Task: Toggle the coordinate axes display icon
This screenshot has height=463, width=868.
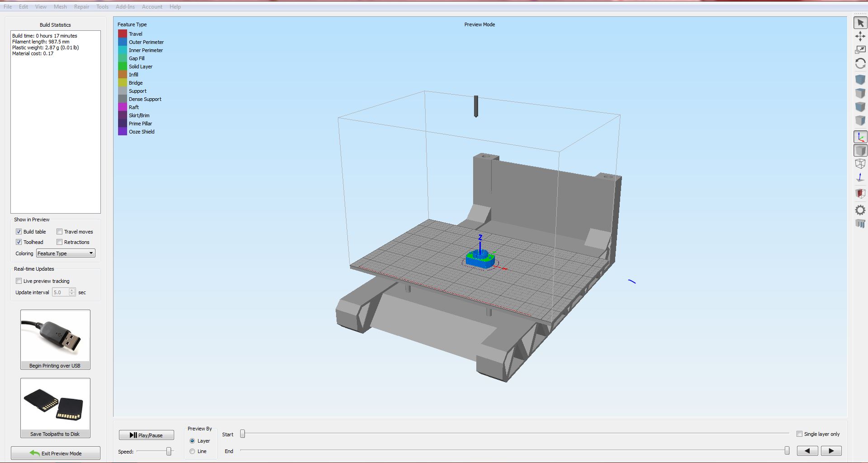Action: click(860, 137)
